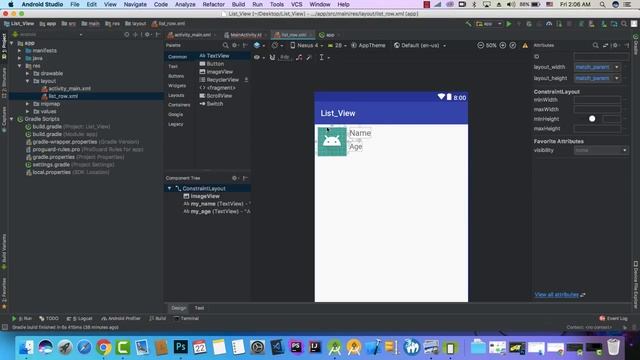Screen dimensions: 640x360
Task: Open the Logcat tool window
Action: pyautogui.click(x=80, y=318)
